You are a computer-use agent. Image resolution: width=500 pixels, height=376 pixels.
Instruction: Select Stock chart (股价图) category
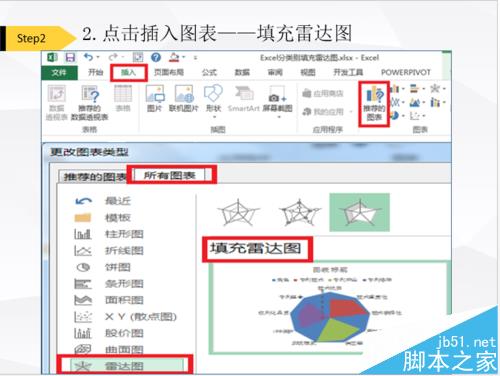point(109,333)
